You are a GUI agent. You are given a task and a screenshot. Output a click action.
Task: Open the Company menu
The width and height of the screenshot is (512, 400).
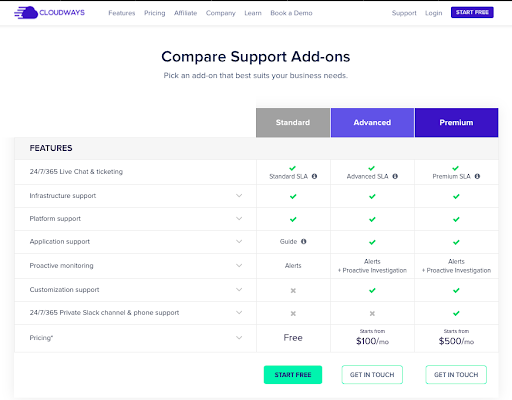[221, 13]
